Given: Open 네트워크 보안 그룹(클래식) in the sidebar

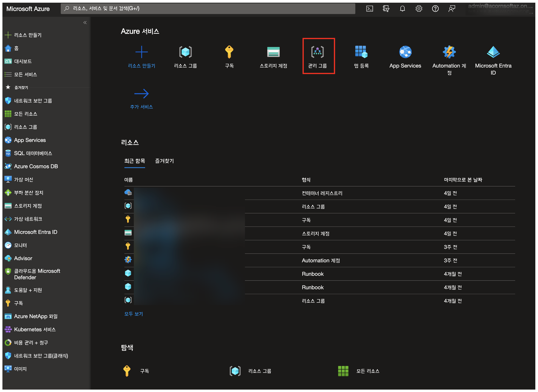Looking at the screenshot, I should 36,356.
